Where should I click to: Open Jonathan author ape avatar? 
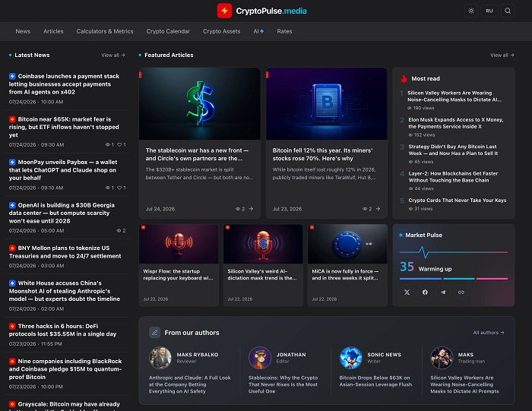click(x=260, y=357)
